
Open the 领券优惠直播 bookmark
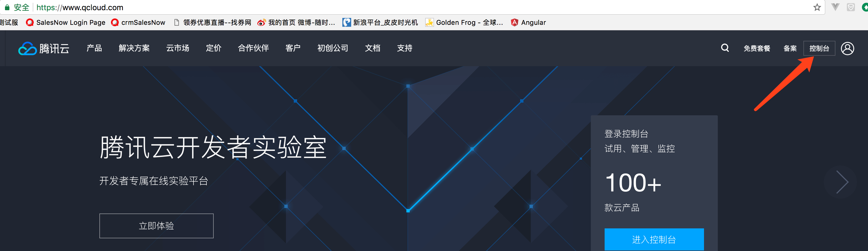pos(212,23)
